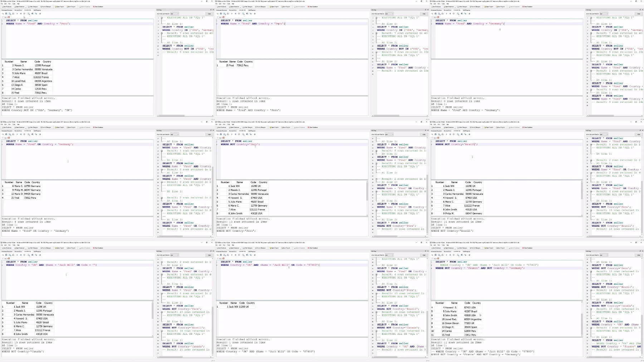Image resolution: width=644 pixels, height=362 pixels.
Task: Open the File menu in the 8-rows-returned window
Action: pyautogui.click(x=2, y=4)
